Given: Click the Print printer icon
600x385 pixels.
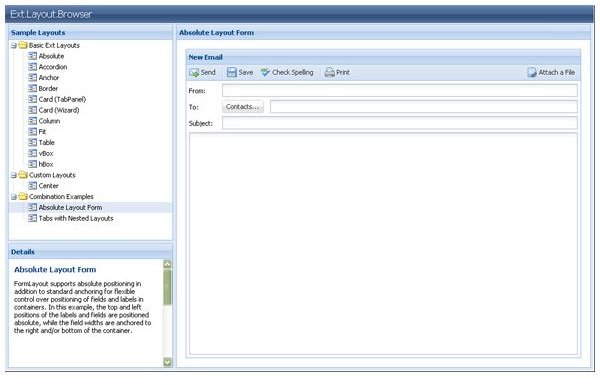Looking at the screenshot, I should [x=329, y=72].
